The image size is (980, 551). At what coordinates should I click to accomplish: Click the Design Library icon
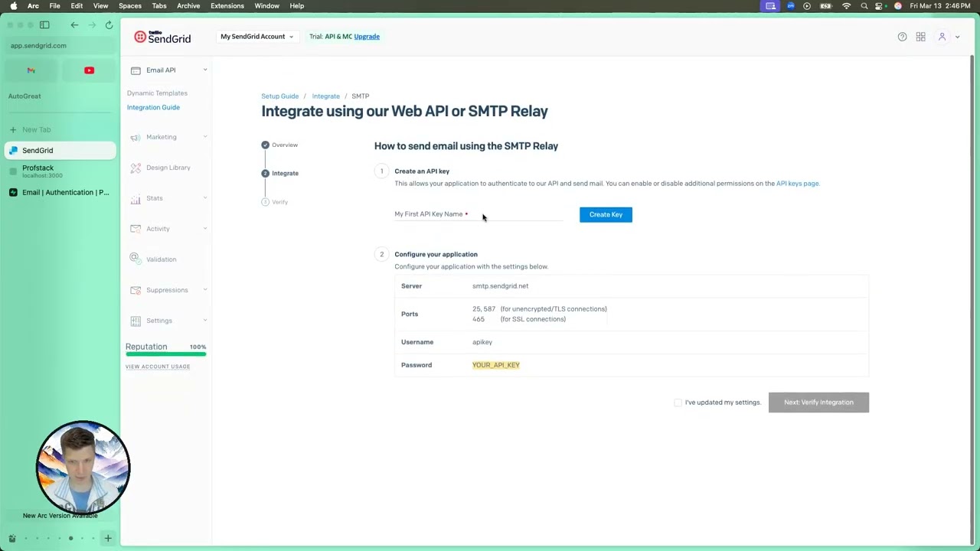coord(136,168)
